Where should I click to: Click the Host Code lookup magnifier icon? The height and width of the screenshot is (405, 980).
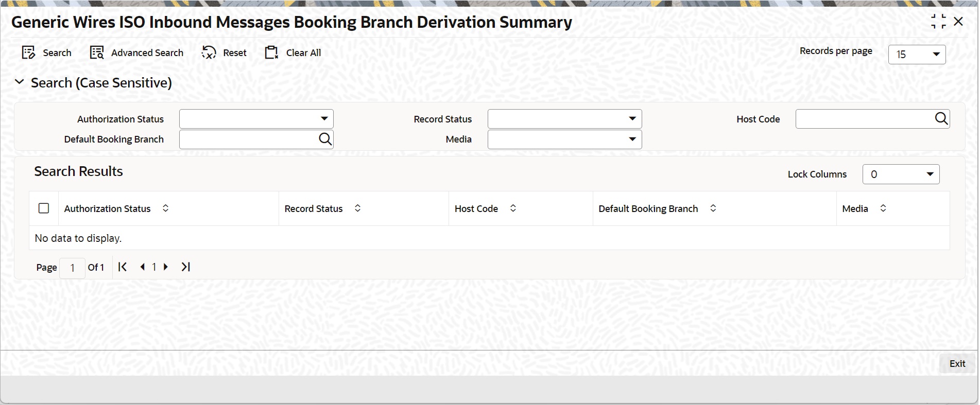coord(941,119)
